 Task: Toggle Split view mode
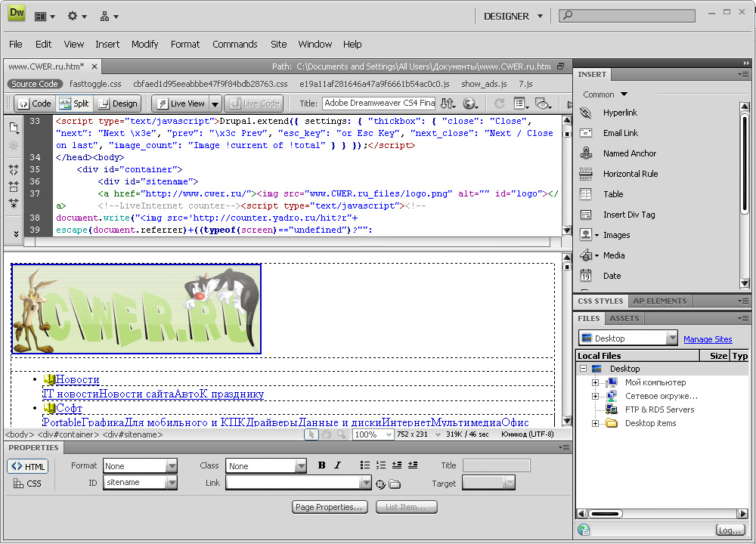[x=73, y=104]
